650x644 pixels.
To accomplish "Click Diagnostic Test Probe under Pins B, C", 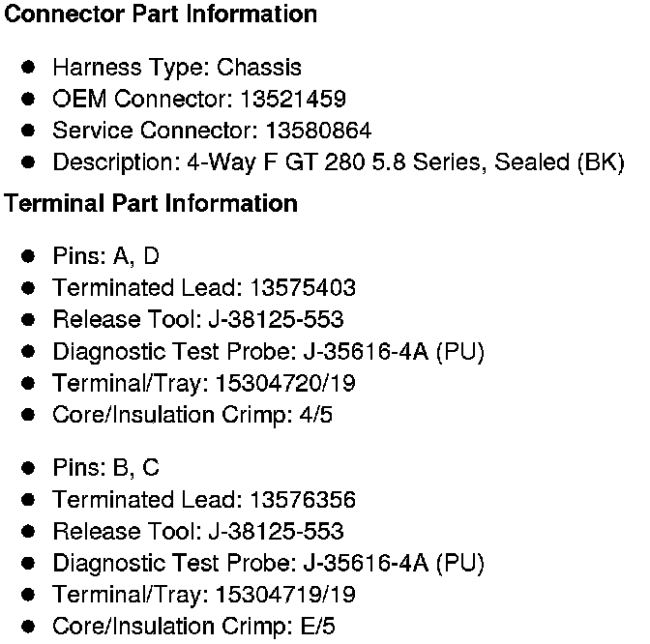I will pyautogui.click(x=268, y=563).
